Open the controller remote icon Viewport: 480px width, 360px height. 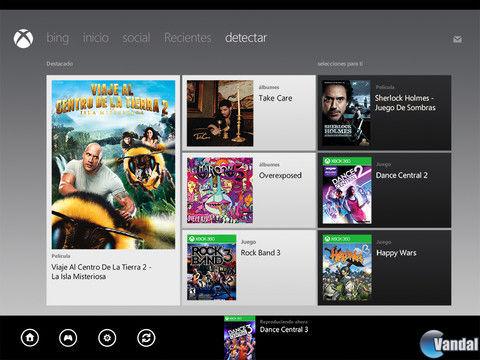pyautogui.click(x=68, y=338)
